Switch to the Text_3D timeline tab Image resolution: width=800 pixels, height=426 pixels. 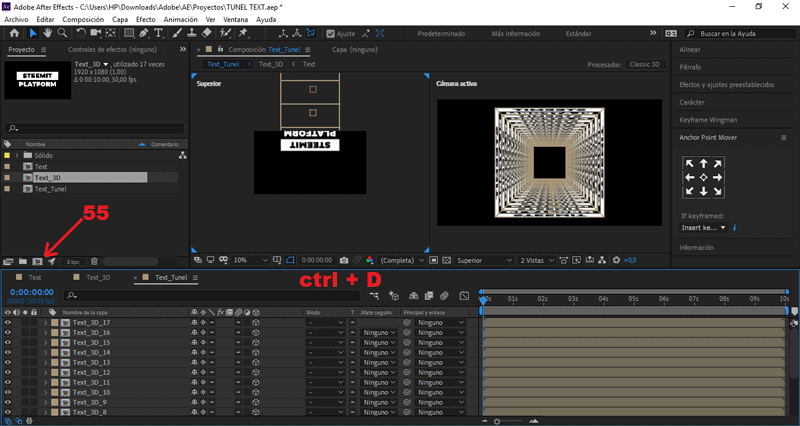pos(98,277)
